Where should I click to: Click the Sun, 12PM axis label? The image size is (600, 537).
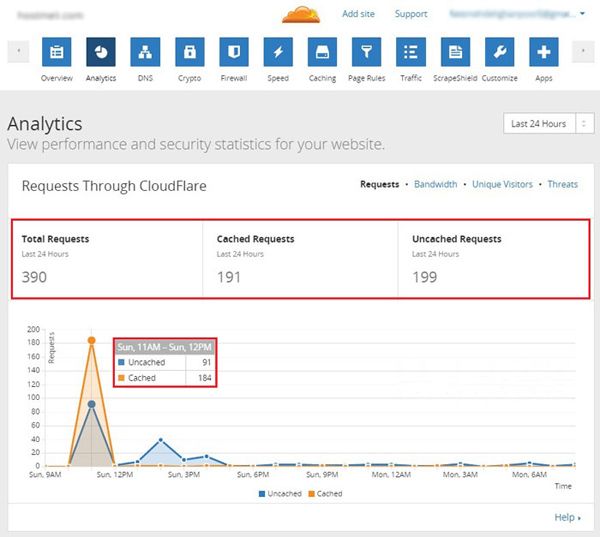[x=115, y=475]
